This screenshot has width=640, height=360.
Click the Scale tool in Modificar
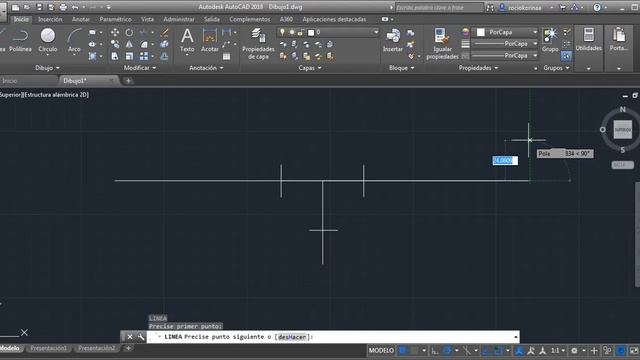(129, 56)
